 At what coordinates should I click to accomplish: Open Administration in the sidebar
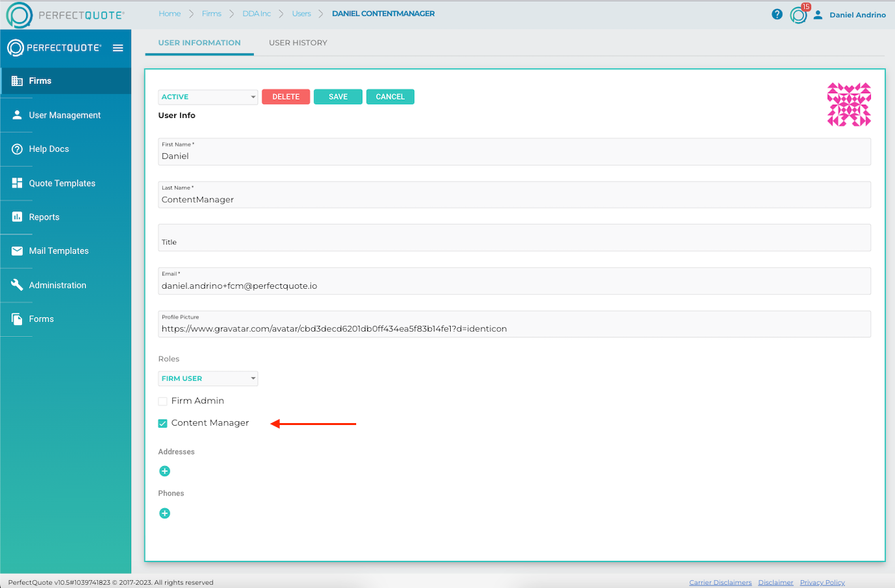click(x=66, y=285)
